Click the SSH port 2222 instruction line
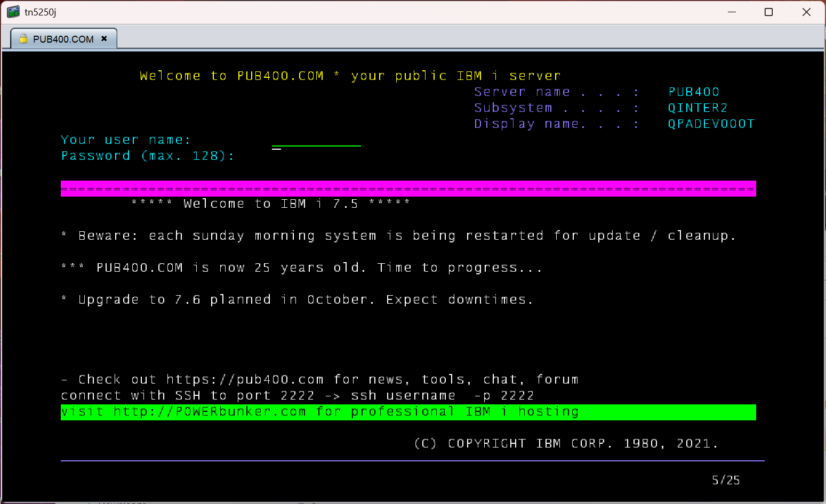Viewport: 826px width, 504px height. (x=298, y=395)
